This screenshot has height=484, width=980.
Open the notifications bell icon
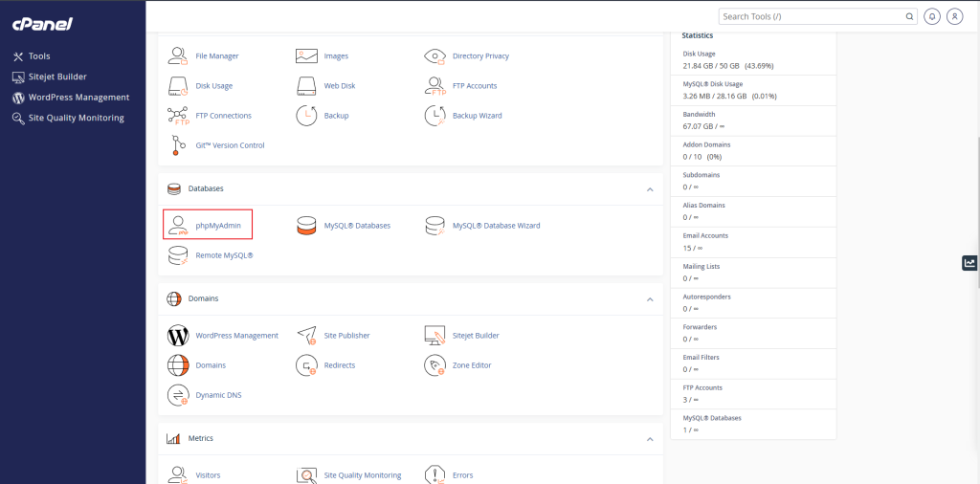point(932,17)
